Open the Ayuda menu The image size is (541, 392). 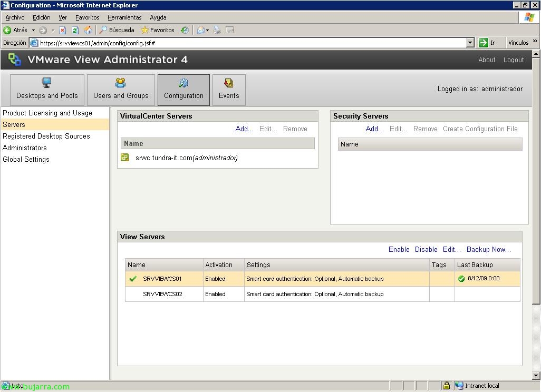pos(158,17)
